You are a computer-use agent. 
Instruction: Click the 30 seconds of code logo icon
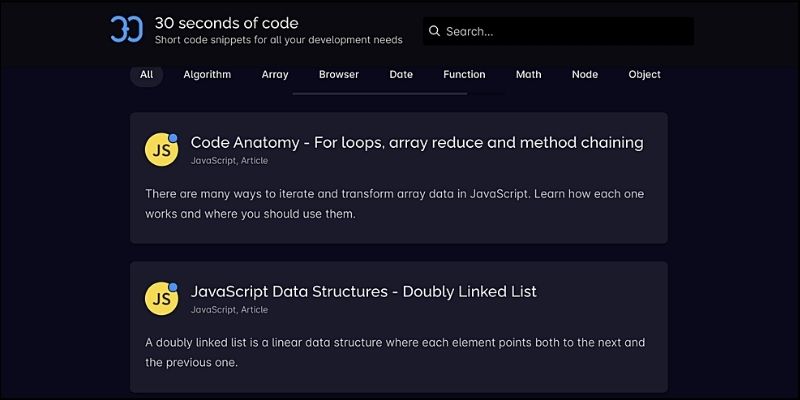point(127,30)
